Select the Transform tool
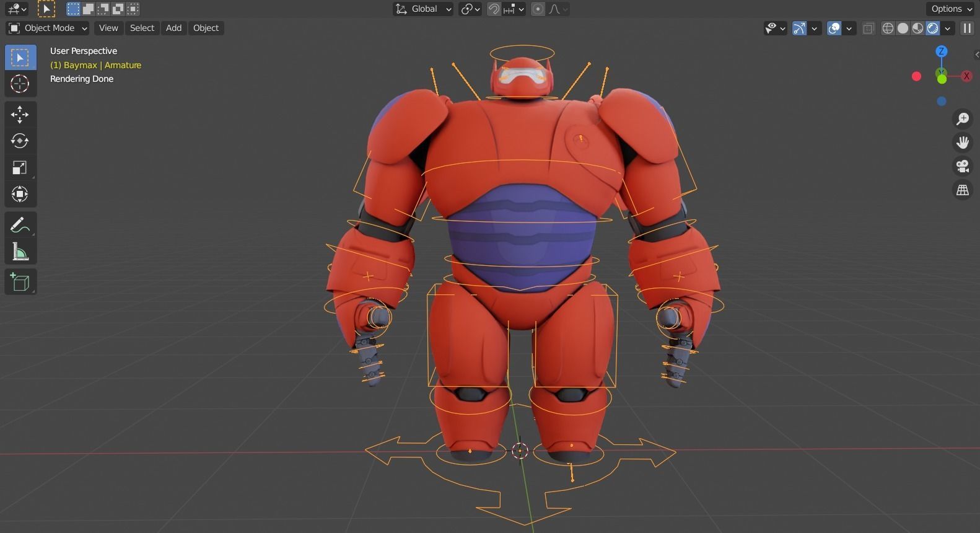 point(20,194)
